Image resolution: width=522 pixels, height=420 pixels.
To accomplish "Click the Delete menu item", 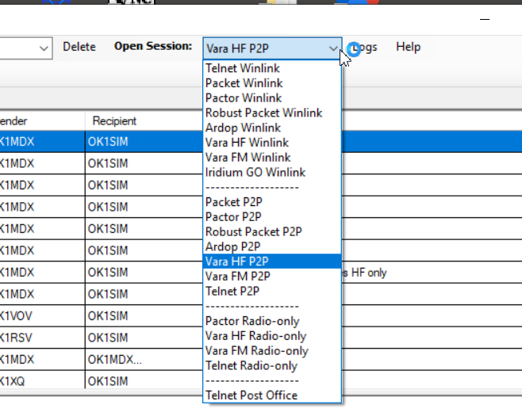I will click(79, 47).
